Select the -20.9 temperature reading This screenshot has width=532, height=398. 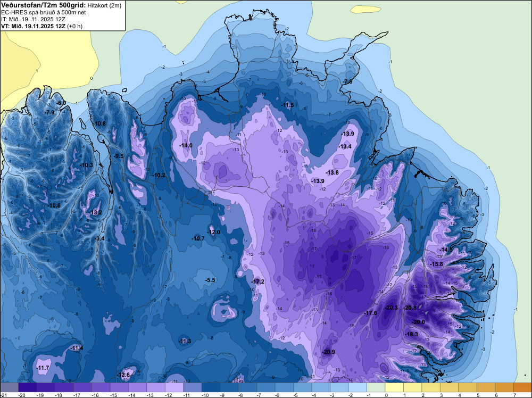tap(328, 352)
